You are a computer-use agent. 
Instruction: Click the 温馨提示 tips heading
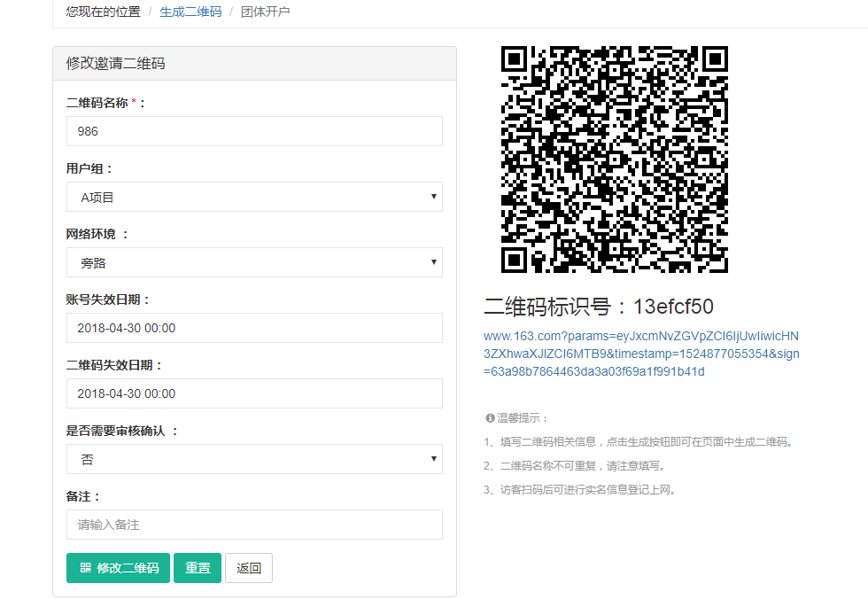tap(522, 418)
